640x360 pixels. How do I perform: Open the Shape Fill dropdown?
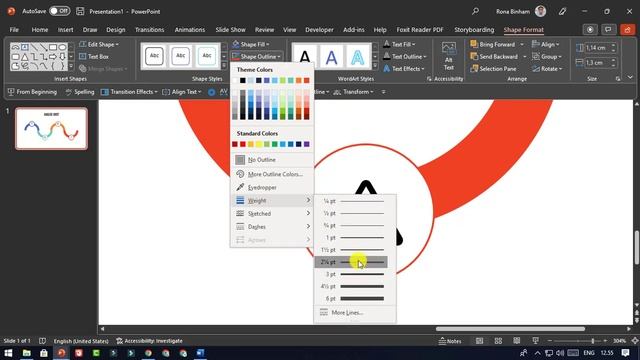(x=251, y=44)
